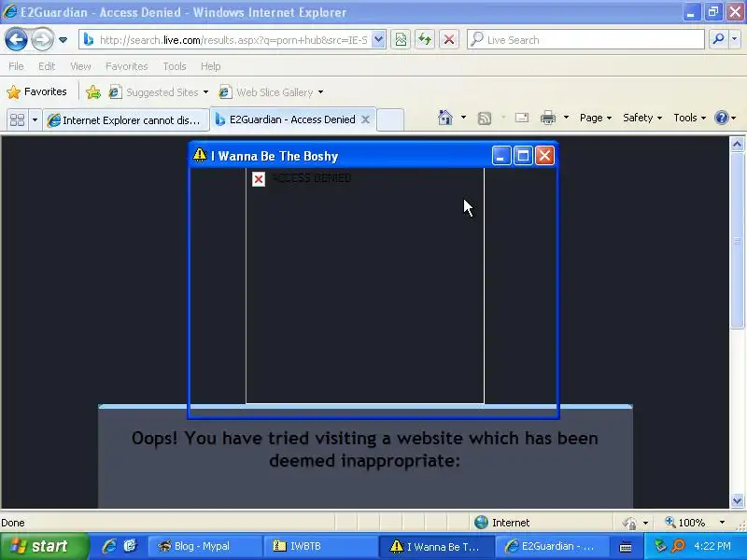Click the RSS feeds icon
Image resolution: width=747 pixels, height=560 pixels.
point(485,119)
